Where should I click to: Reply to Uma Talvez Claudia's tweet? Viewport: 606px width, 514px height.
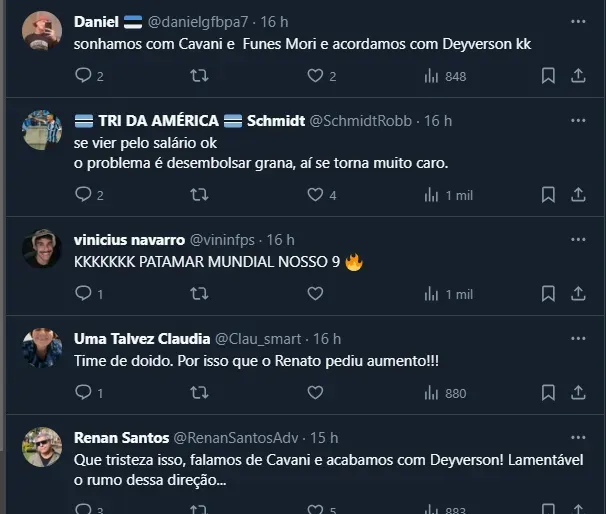click(83, 393)
